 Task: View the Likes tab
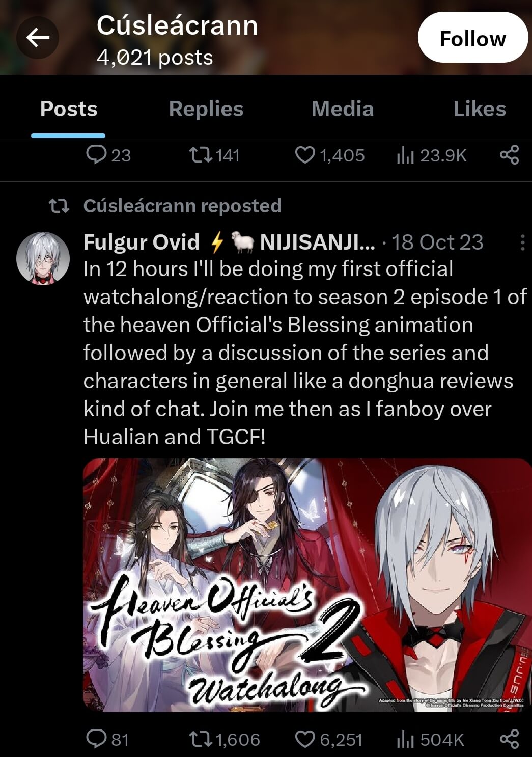(x=480, y=109)
